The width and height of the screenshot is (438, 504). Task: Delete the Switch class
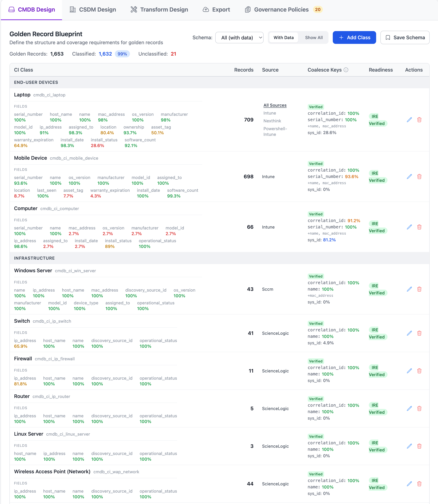(419, 333)
